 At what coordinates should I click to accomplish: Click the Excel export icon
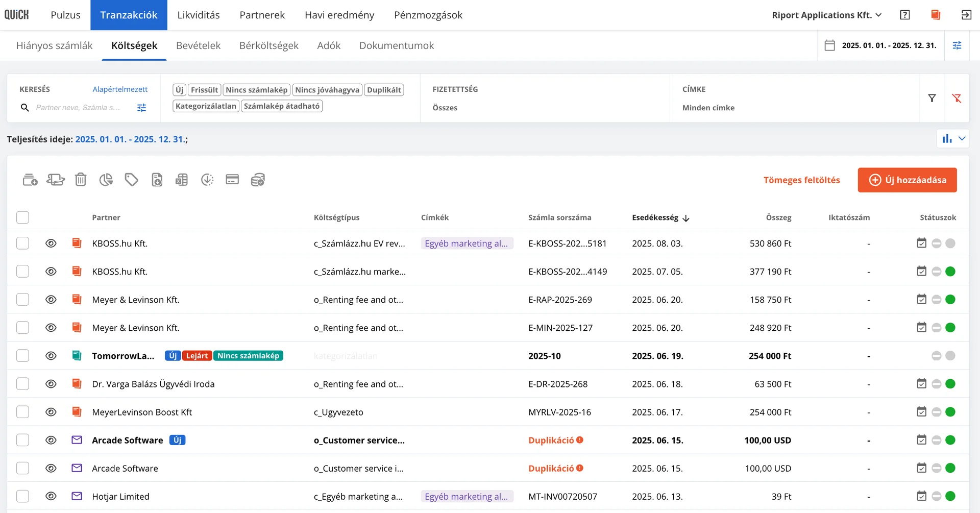(x=182, y=180)
